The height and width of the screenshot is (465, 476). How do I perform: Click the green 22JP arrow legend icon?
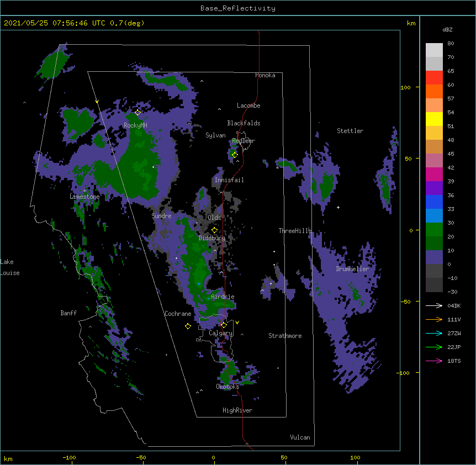434,347
